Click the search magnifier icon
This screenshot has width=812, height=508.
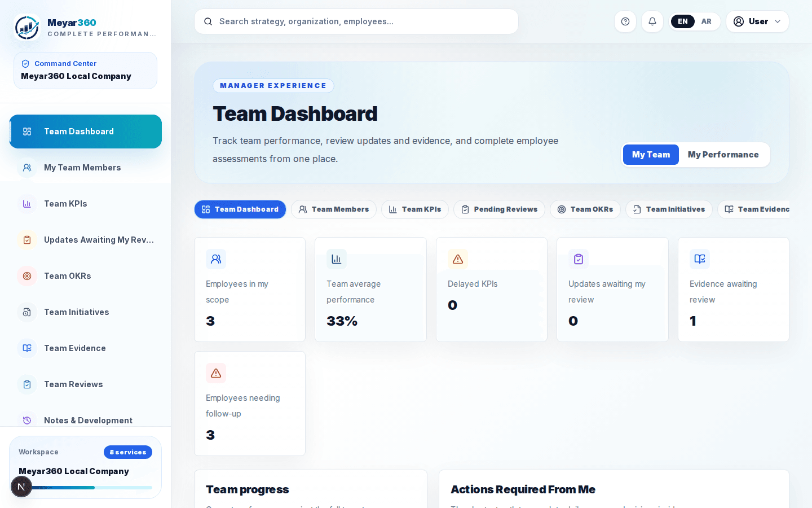208,21
